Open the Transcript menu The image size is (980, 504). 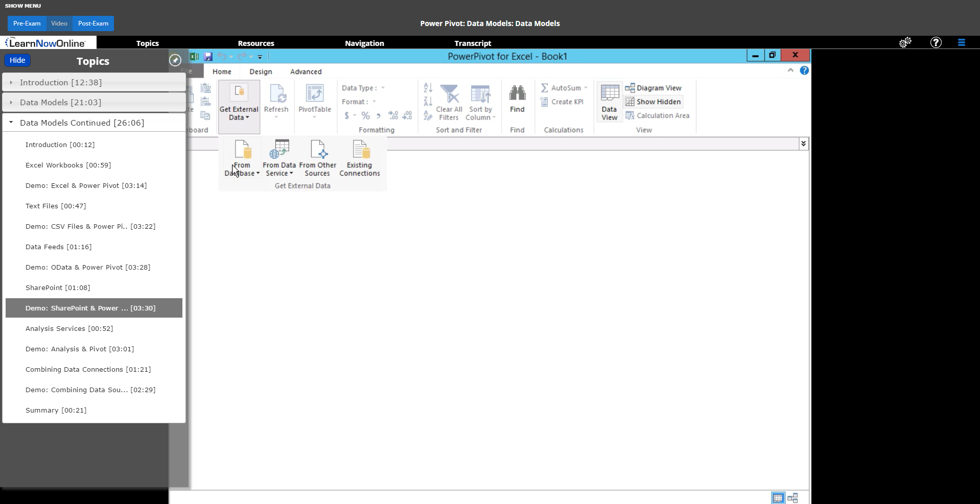(x=472, y=43)
